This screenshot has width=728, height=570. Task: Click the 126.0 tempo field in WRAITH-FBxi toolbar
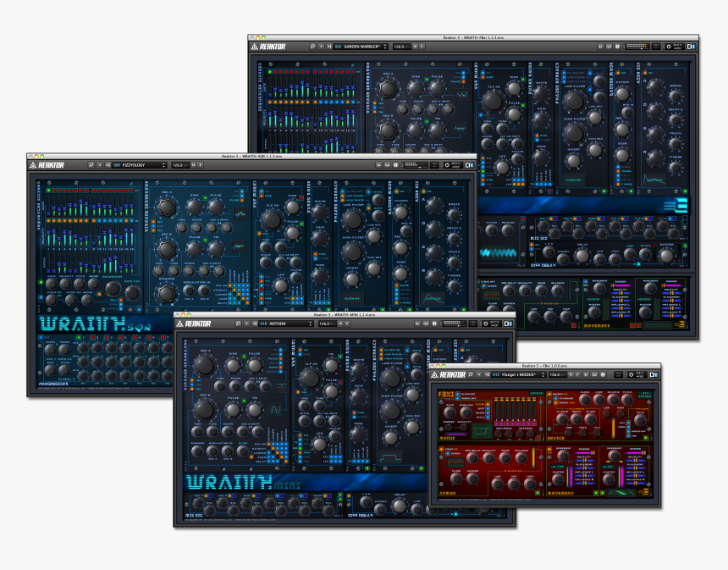402,47
